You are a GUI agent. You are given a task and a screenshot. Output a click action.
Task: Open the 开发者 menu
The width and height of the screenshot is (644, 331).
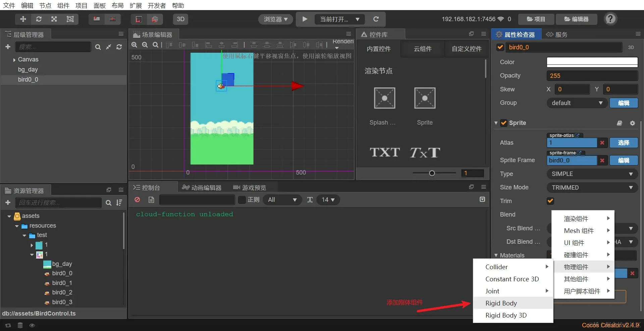click(157, 5)
